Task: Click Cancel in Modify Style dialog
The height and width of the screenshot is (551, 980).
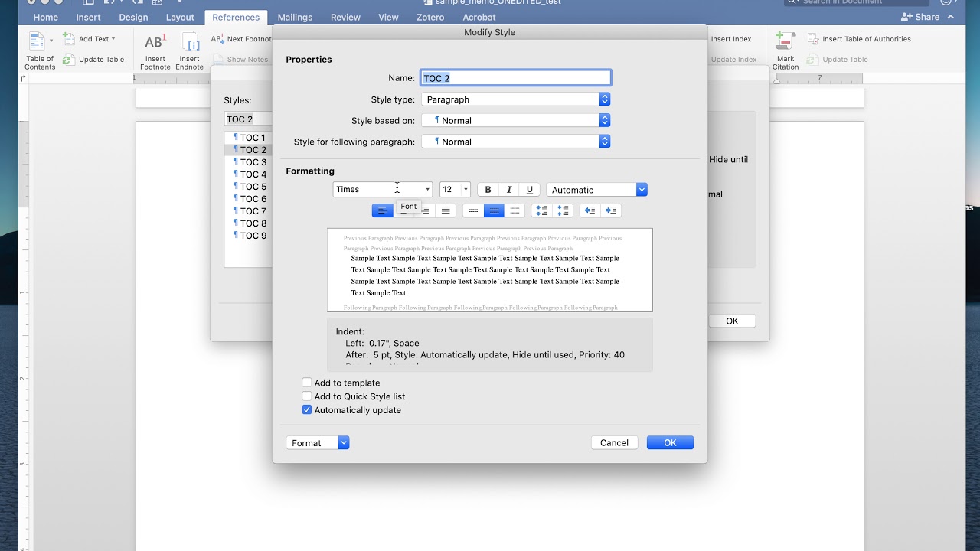Action: [614, 443]
